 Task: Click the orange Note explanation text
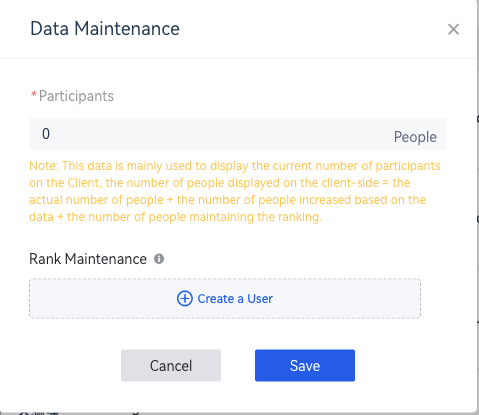tap(235, 191)
